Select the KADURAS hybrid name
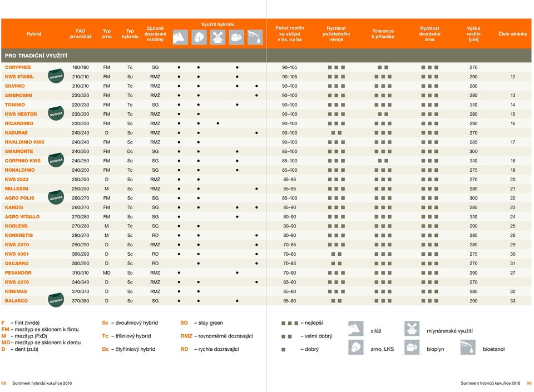This screenshot has height=392, width=534. coord(16,133)
